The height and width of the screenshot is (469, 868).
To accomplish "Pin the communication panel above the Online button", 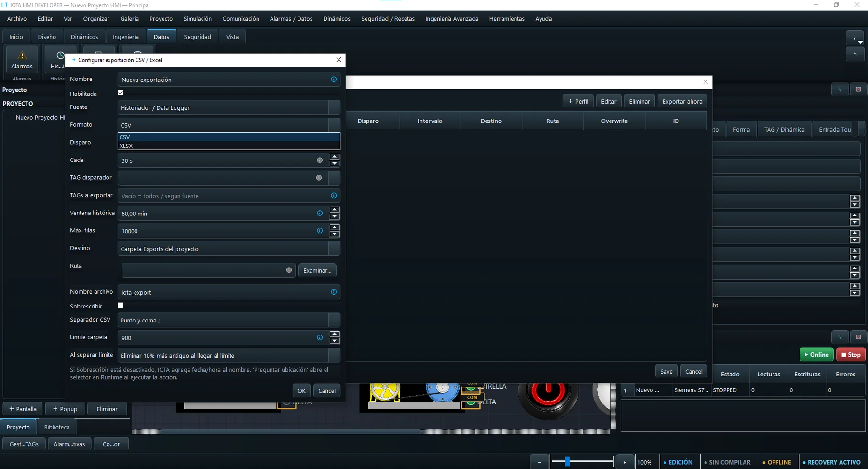I will [840, 337].
